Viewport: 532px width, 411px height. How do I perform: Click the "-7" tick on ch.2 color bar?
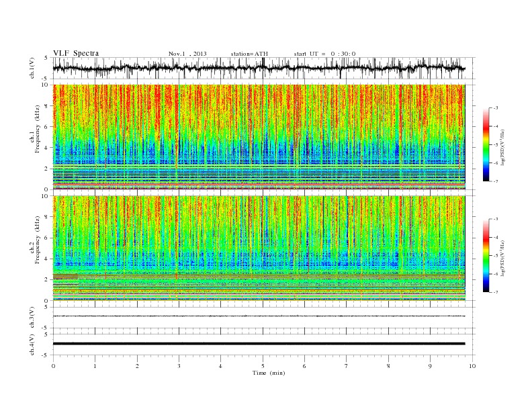coord(495,292)
